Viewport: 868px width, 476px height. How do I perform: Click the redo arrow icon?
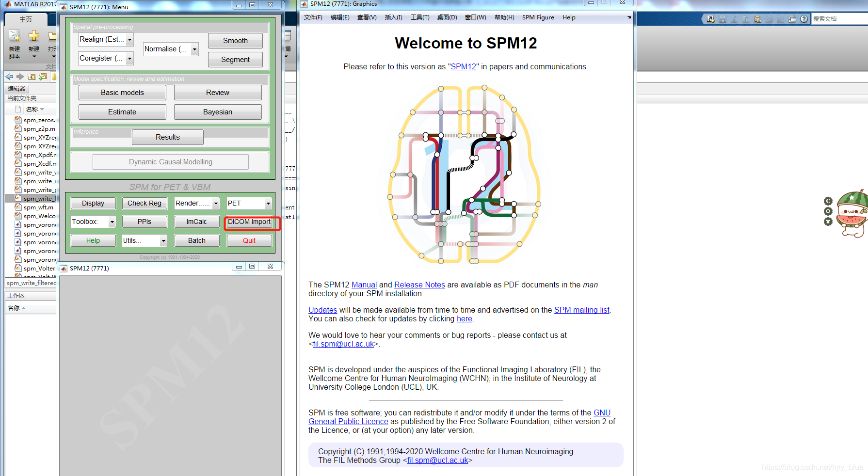[x=781, y=19]
